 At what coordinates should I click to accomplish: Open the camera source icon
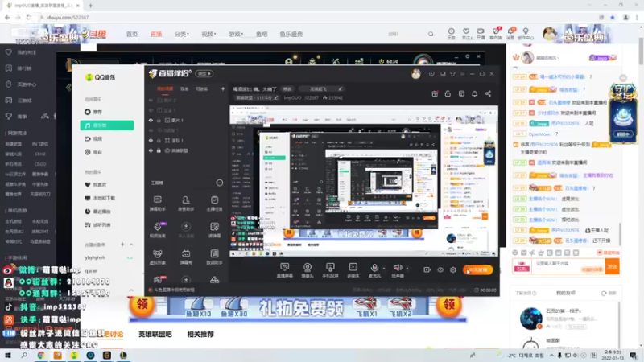click(x=308, y=268)
